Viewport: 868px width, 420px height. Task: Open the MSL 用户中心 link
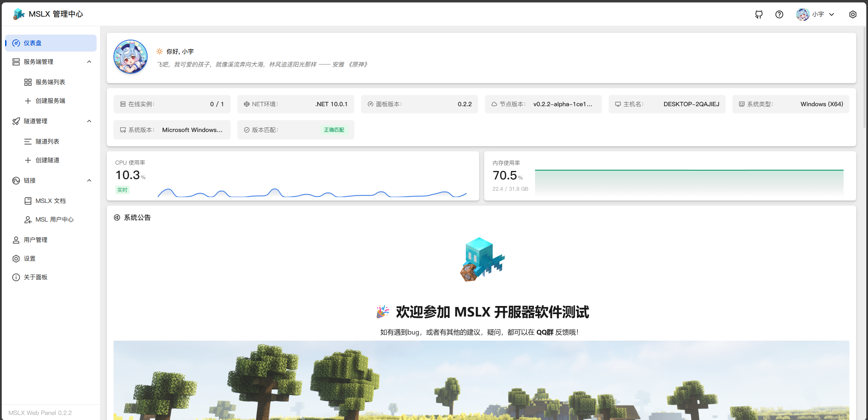click(54, 219)
